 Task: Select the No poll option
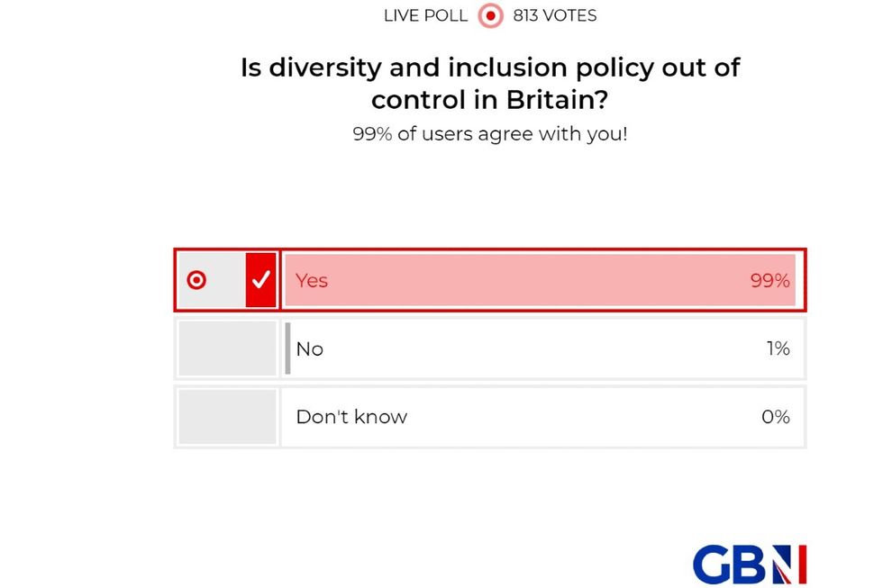489,348
